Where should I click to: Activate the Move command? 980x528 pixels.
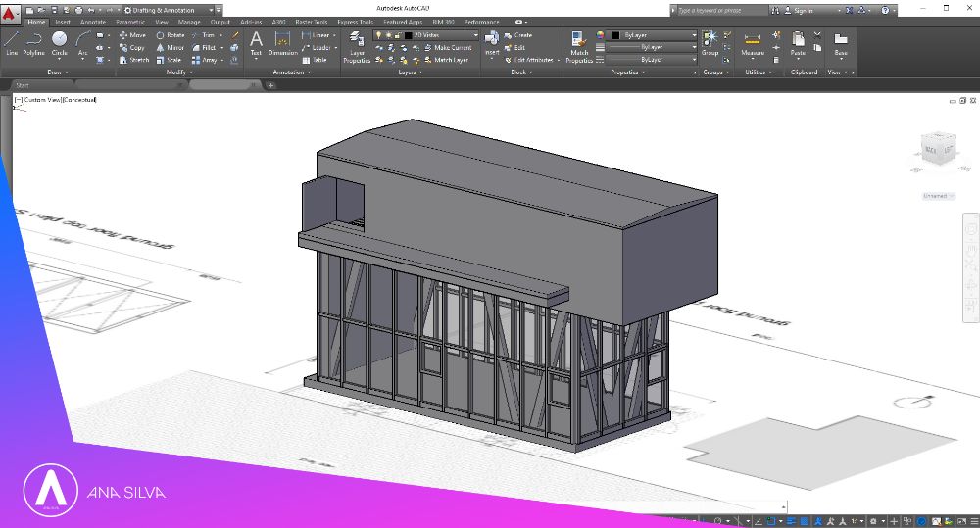click(x=132, y=35)
